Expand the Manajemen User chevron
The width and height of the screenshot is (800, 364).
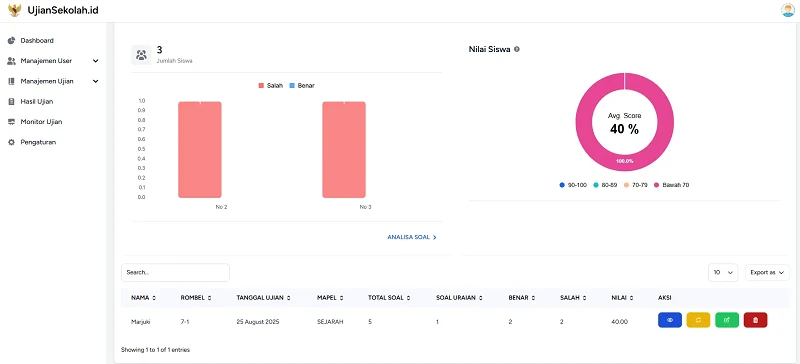point(95,61)
